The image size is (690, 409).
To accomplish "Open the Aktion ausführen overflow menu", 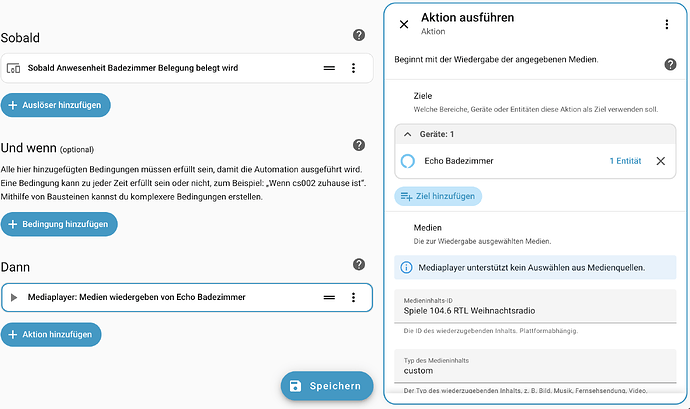I will click(x=667, y=24).
